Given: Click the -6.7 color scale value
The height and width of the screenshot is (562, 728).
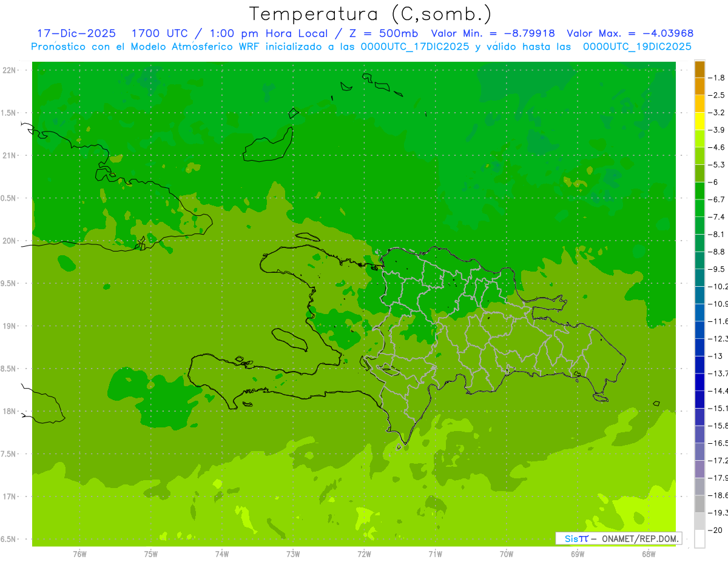Looking at the screenshot, I should tap(716, 199).
